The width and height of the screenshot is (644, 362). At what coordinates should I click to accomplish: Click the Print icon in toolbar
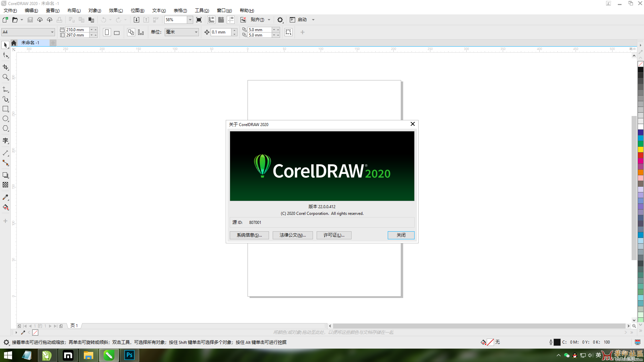coord(59,20)
